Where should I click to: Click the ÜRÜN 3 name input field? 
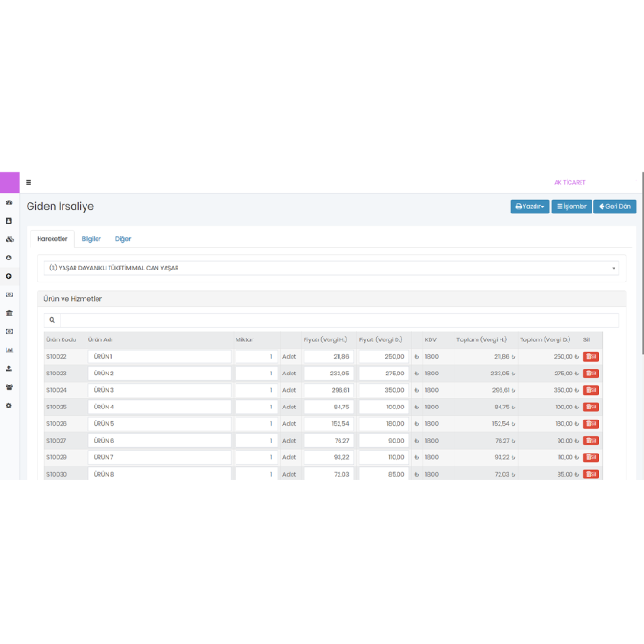point(159,390)
